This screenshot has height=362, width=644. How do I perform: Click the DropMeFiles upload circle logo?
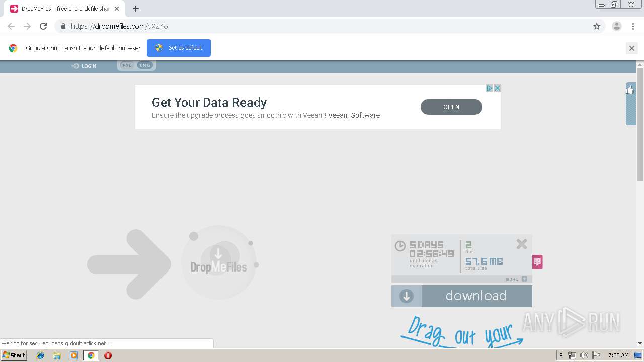[x=219, y=263]
